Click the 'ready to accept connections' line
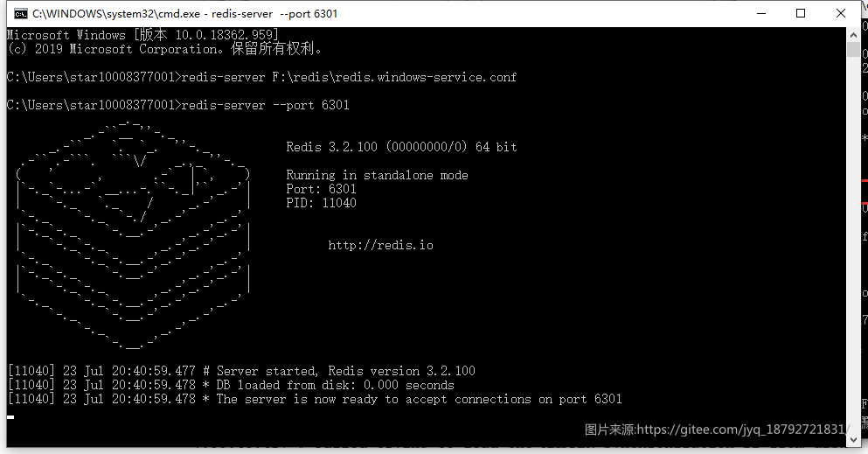The height and width of the screenshot is (454, 868). pos(315,399)
